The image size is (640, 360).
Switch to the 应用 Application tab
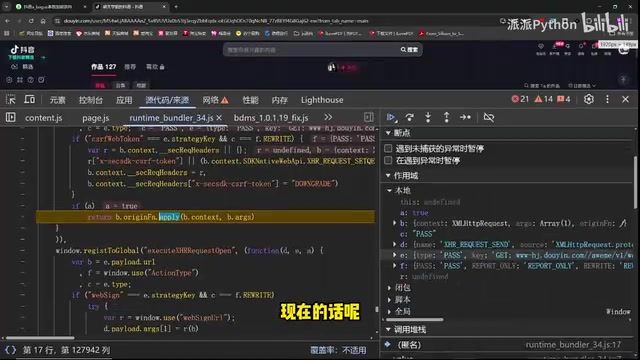(124, 100)
